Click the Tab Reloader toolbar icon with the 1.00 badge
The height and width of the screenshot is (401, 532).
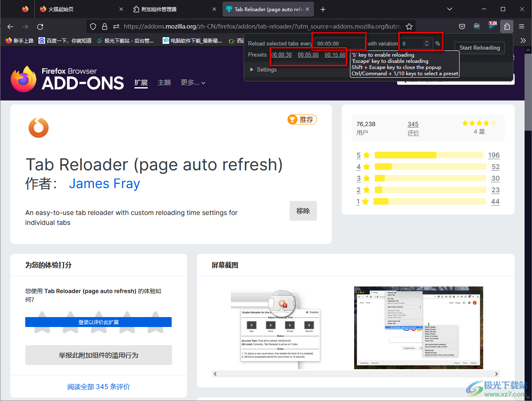click(492, 26)
